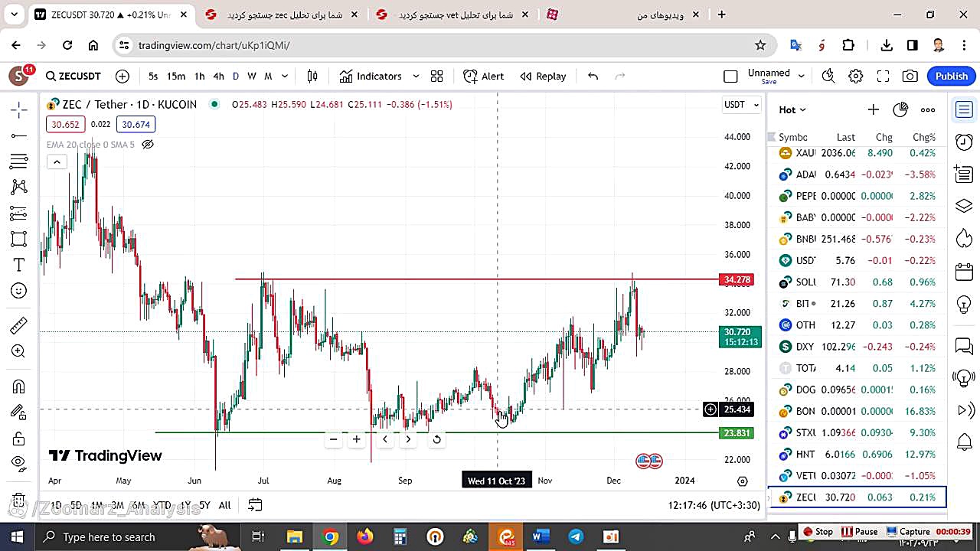Image resolution: width=980 pixels, height=551 pixels.
Task: Collapse the indicator legend
Action: [x=57, y=161]
